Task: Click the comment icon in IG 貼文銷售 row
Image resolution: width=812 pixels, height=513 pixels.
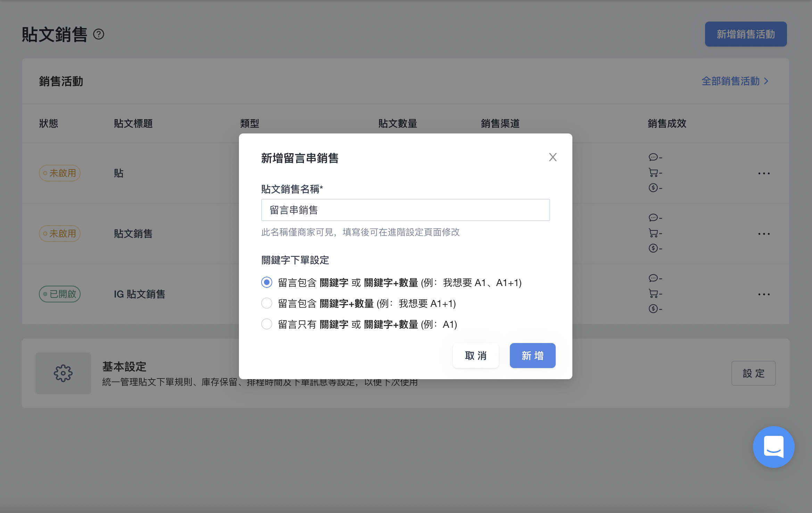Action: point(653,278)
